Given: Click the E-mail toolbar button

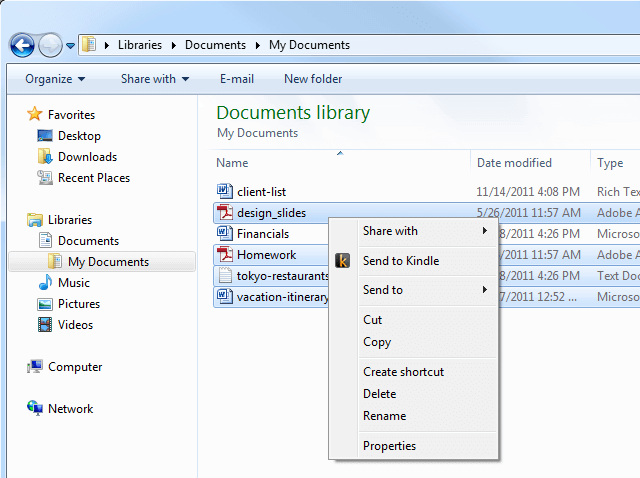Looking at the screenshot, I should [237, 79].
